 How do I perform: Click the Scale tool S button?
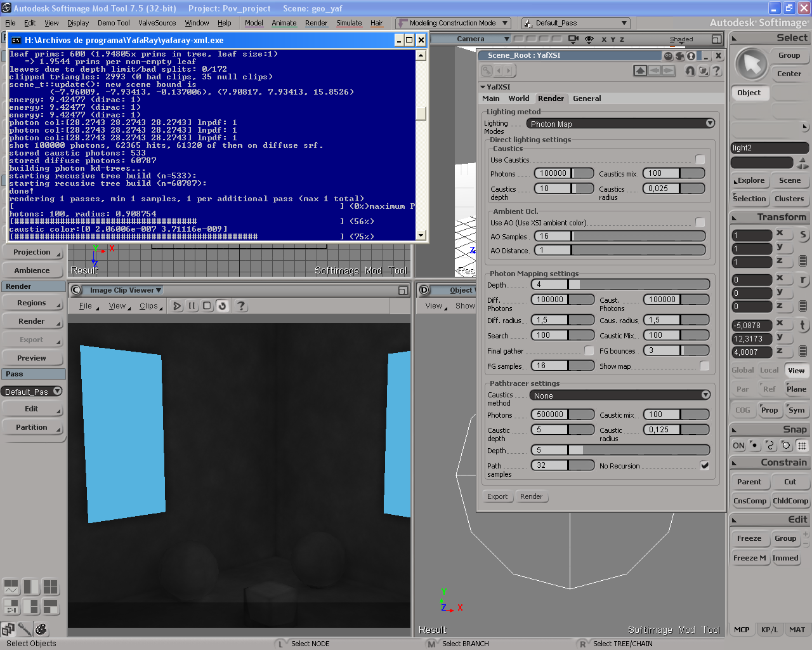pos(802,235)
